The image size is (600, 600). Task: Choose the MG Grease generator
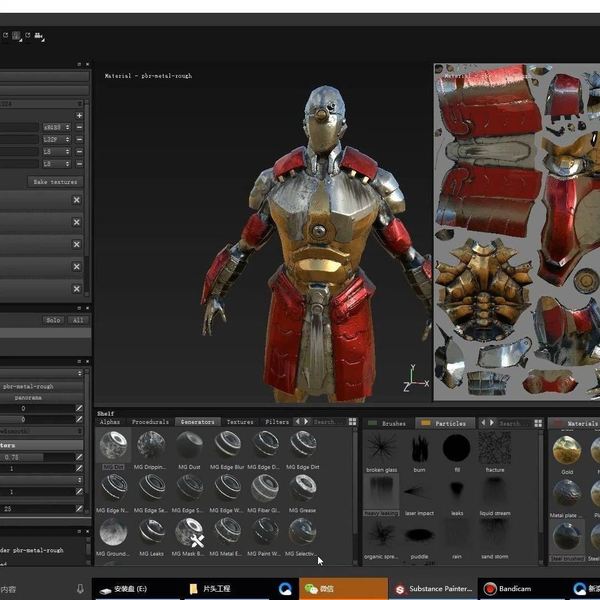pos(303,488)
